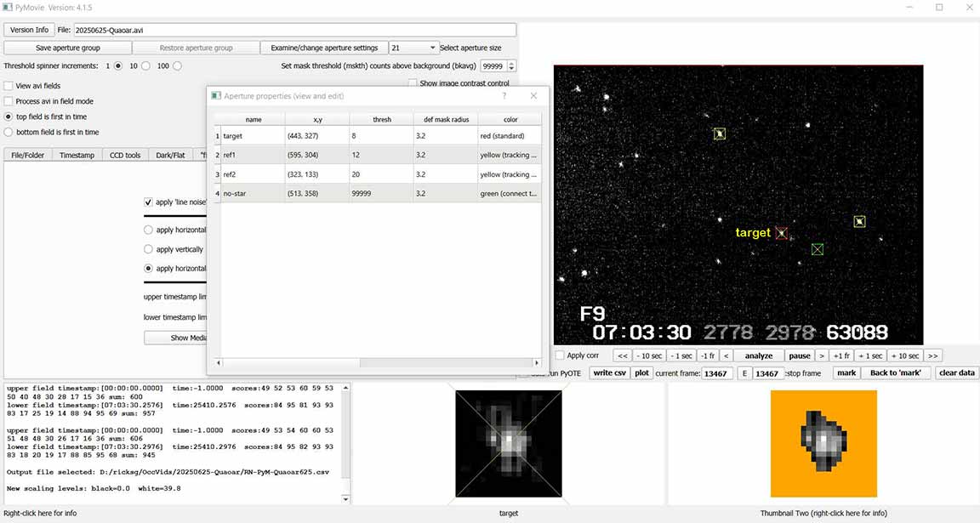The image size is (980, 523).
Task: Open the CCD tools tab
Action: 125,155
